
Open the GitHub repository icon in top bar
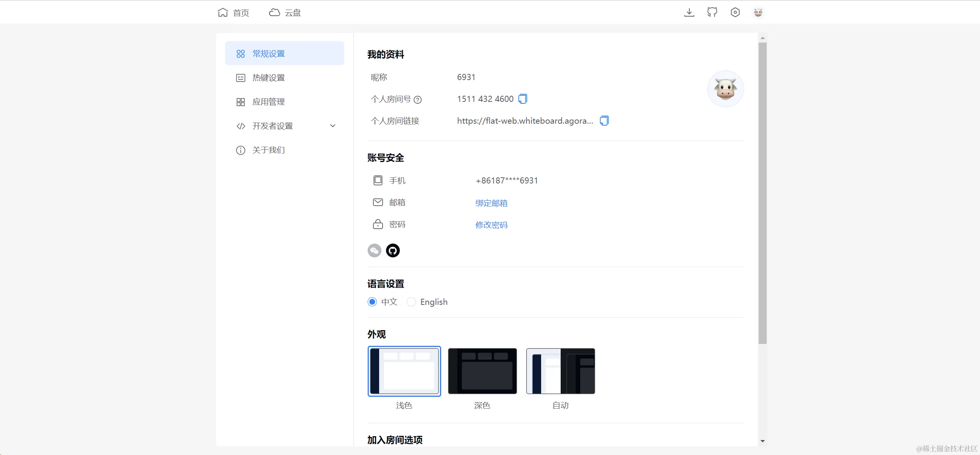click(x=712, y=12)
